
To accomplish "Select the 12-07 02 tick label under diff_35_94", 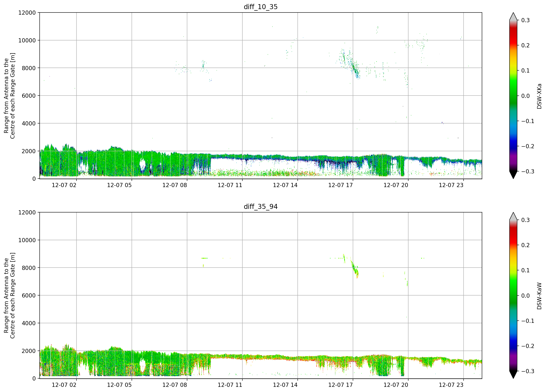I will pos(64,385).
